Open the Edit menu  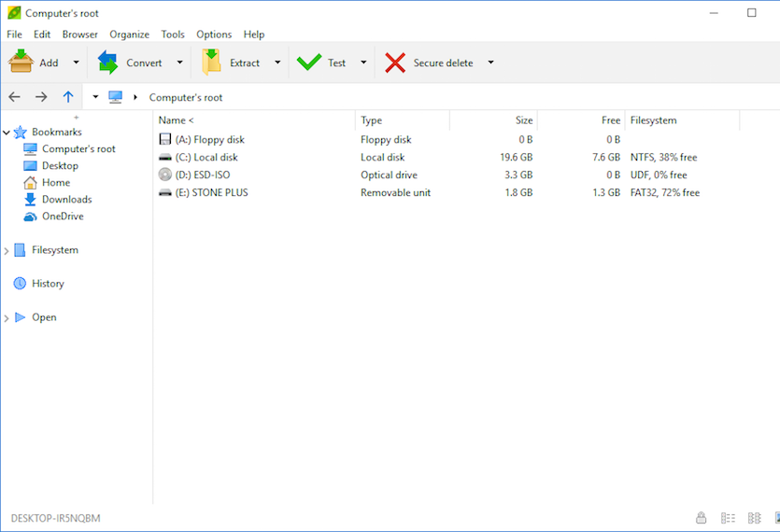pos(42,35)
